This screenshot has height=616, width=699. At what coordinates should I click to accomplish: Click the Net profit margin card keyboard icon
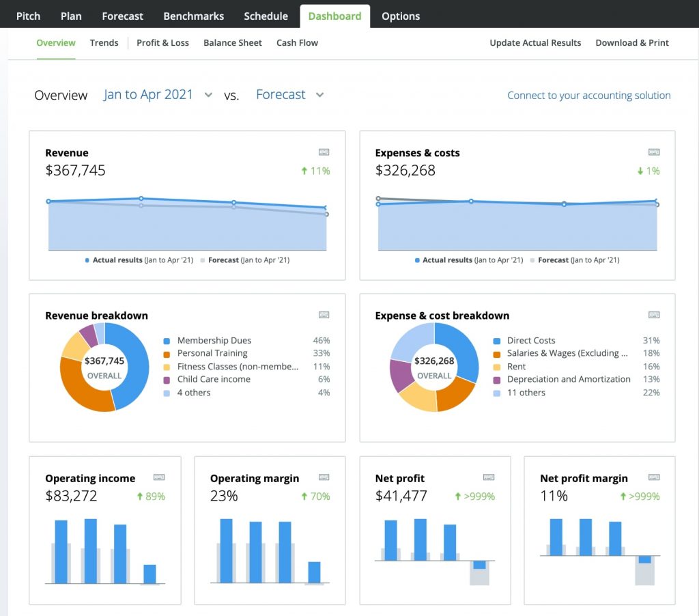tap(654, 477)
